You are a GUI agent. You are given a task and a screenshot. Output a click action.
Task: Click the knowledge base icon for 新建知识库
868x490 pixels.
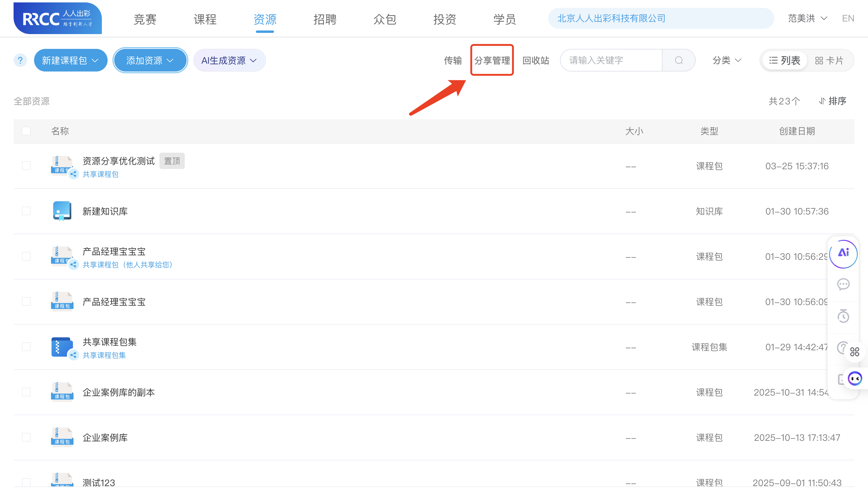(62, 211)
